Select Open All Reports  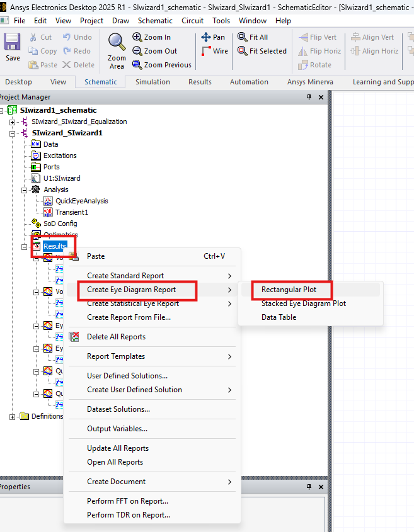[x=152, y=462]
